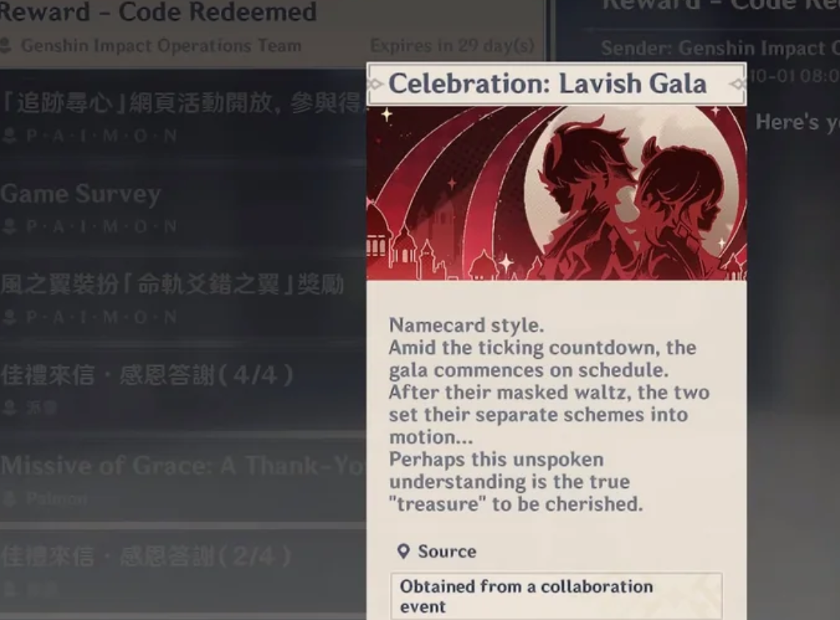Viewport: 840px width, 620px height.
Task: Click the Paimon sender icon under Missive of Grace
Action: [9, 498]
